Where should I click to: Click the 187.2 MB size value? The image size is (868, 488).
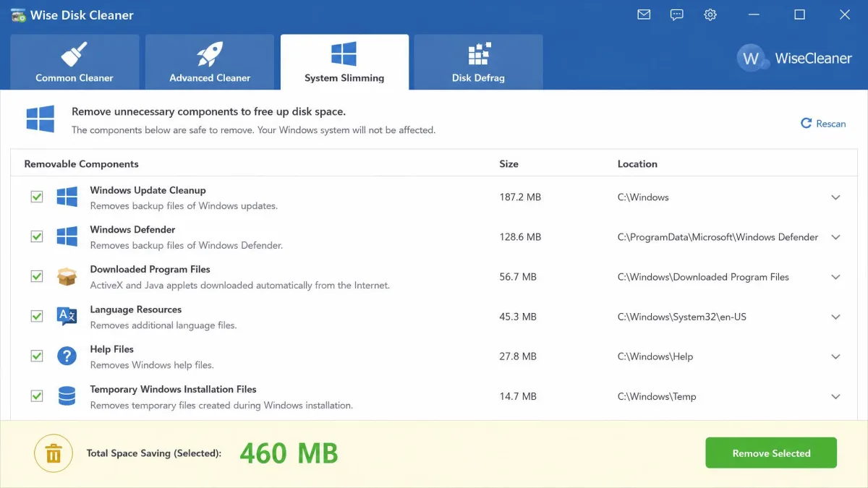click(520, 197)
